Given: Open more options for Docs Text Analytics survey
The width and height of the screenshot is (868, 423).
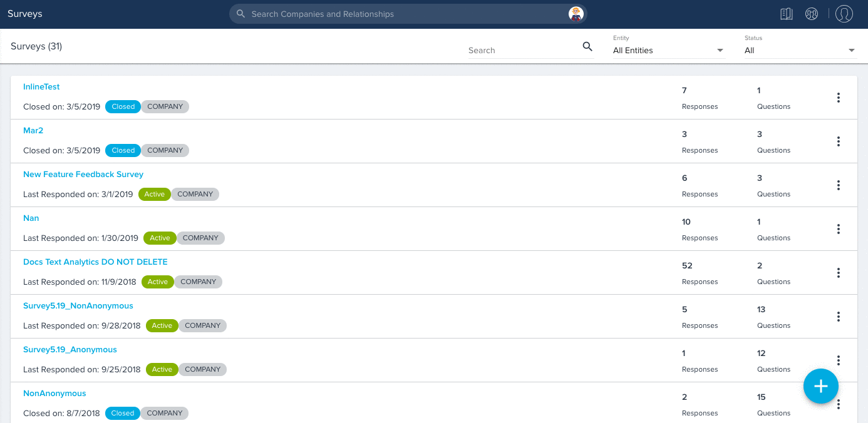Looking at the screenshot, I should coord(838,273).
